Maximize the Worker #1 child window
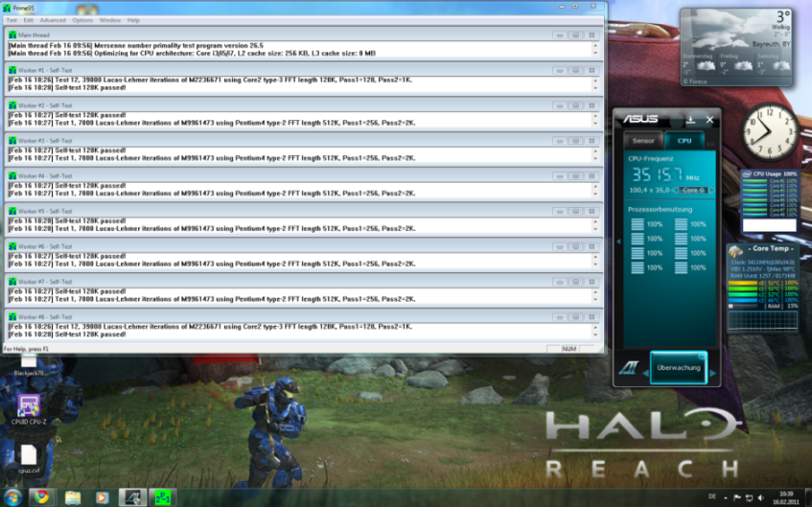Viewport: 812px width, 507px height. coord(575,70)
